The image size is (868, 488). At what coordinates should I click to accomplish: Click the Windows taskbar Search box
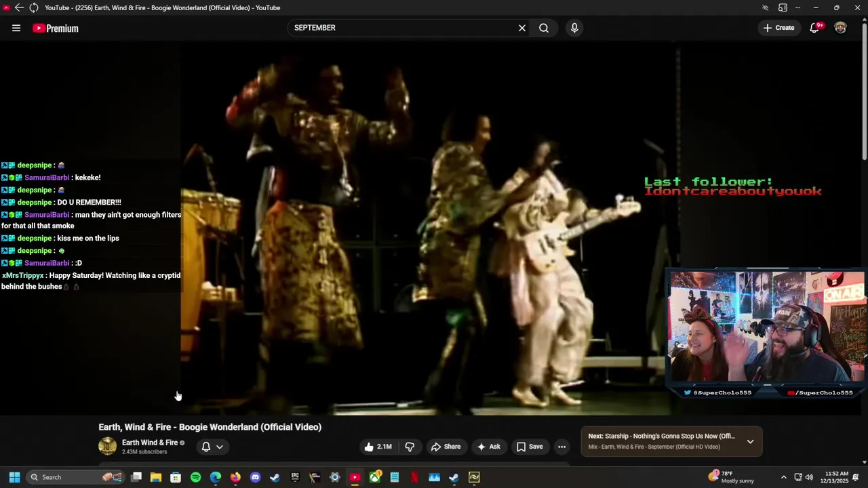(76, 477)
